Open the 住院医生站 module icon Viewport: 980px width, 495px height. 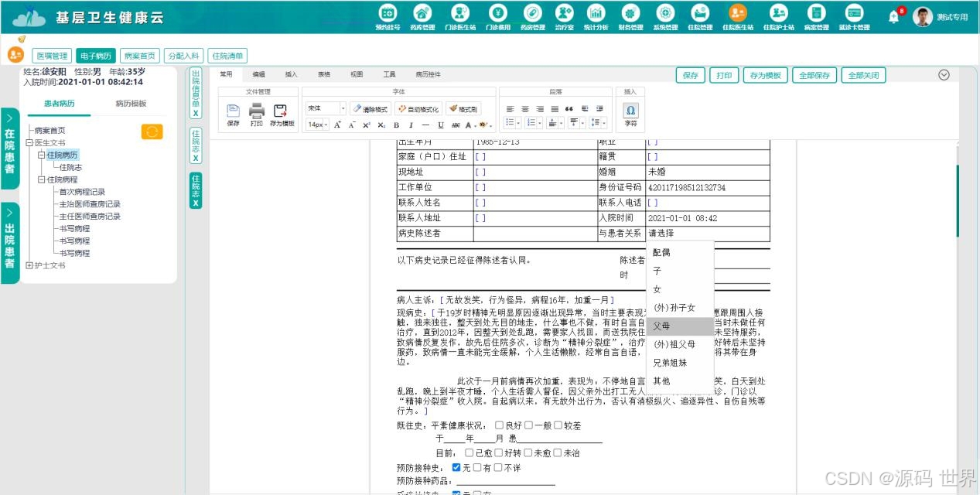738,12
